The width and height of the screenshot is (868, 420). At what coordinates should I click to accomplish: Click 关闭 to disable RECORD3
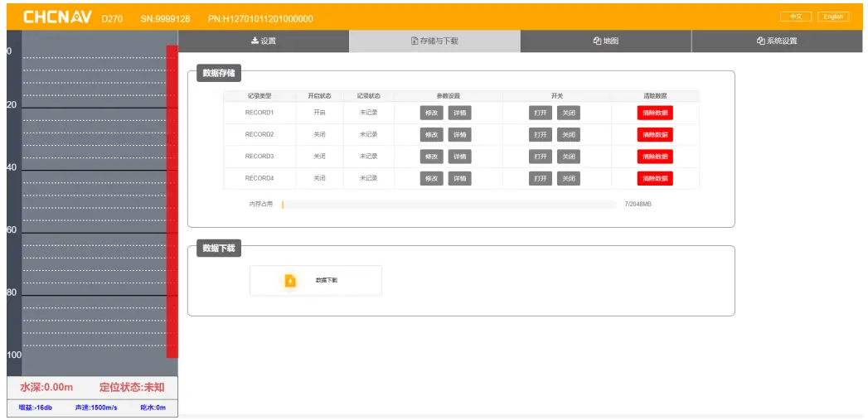[569, 157]
